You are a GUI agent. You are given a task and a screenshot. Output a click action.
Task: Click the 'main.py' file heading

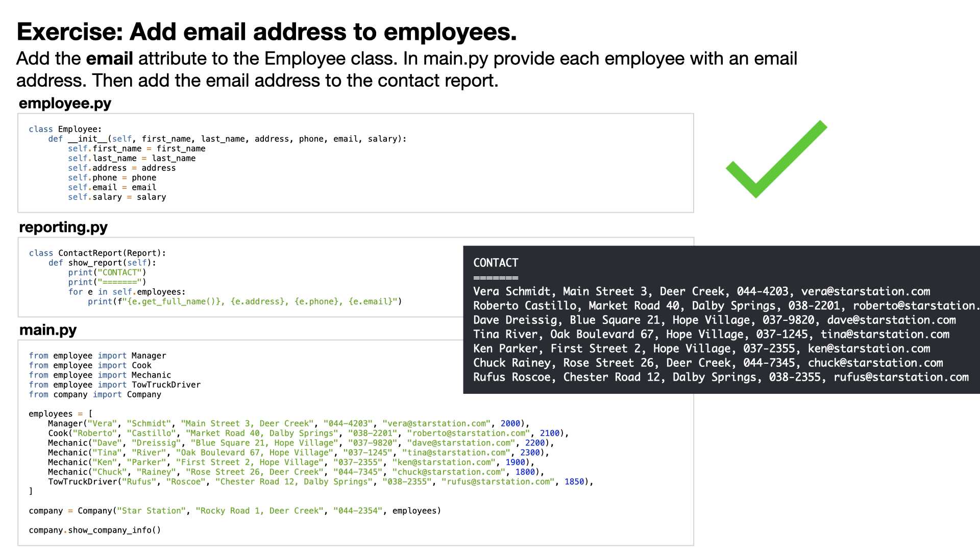[48, 331]
